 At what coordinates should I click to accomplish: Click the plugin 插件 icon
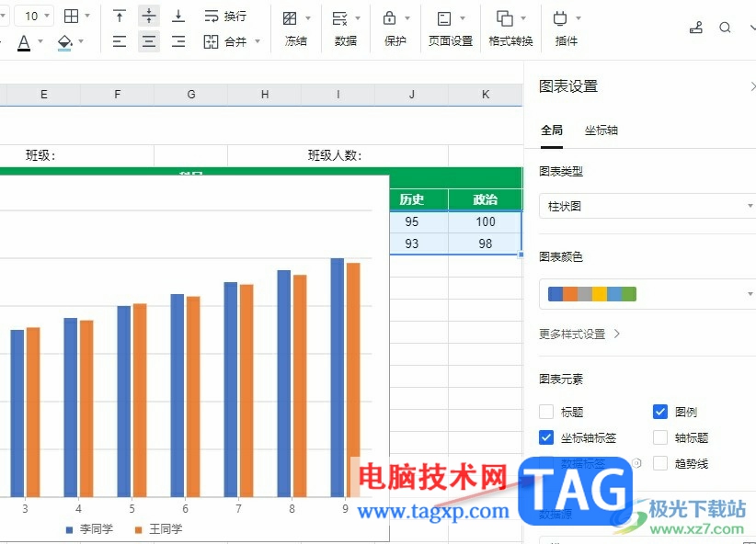[x=560, y=18]
